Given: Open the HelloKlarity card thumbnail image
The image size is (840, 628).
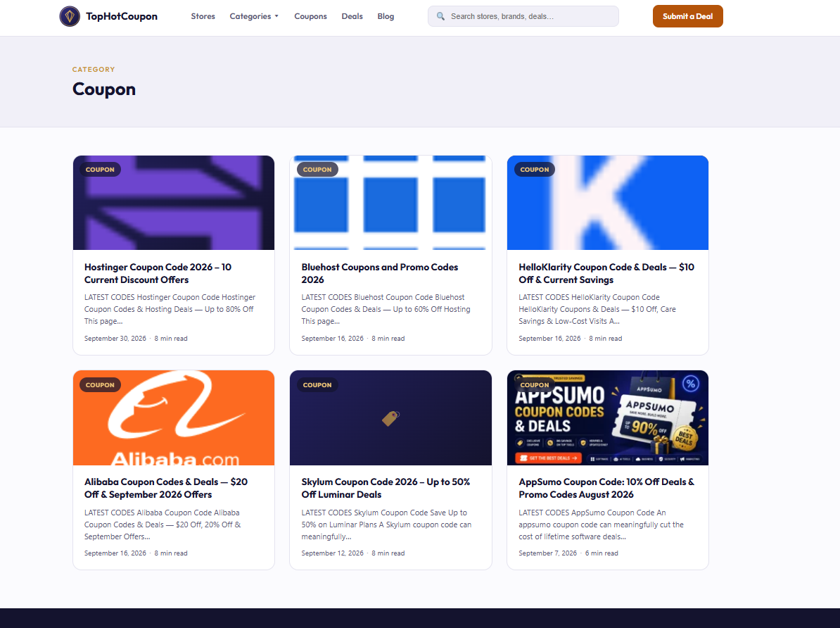Looking at the screenshot, I should coord(608,203).
